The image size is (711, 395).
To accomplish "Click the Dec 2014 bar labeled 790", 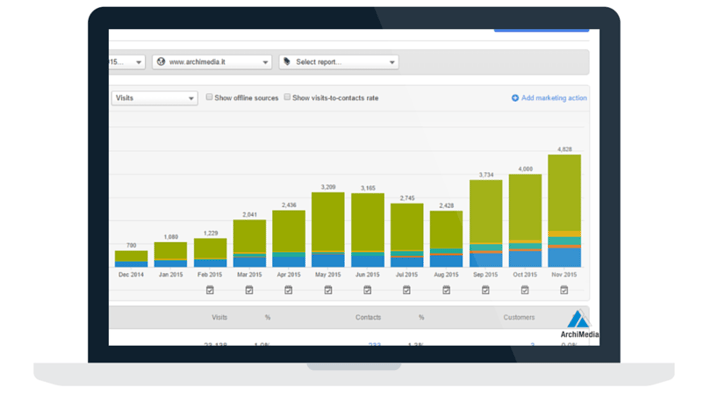I will tap(131, 259).
